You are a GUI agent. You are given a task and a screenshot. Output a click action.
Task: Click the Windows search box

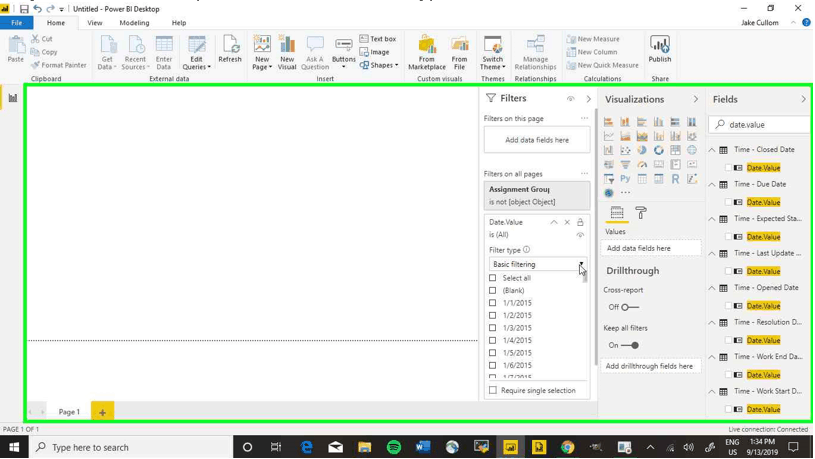tap(133, 447)
